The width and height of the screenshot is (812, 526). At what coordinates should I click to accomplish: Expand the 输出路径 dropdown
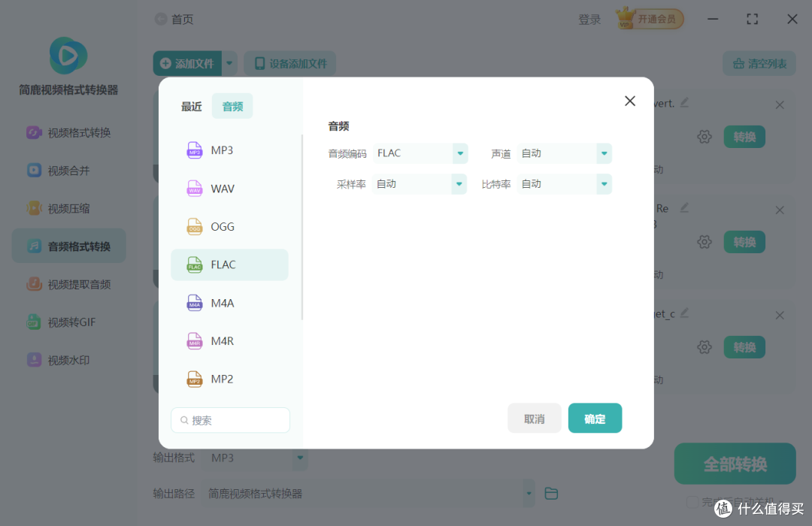pos(529,494)
